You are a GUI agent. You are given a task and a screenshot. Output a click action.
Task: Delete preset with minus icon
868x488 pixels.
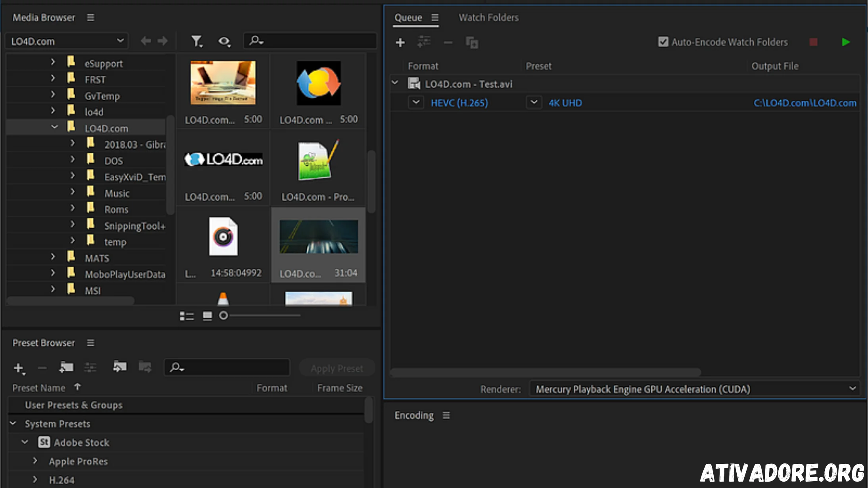(x=42, y=368)
